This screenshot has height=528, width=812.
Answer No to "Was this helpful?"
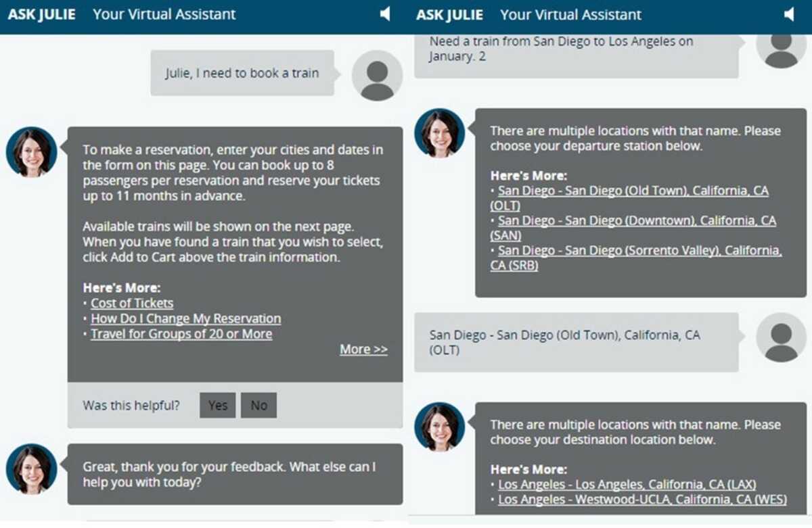(258, 405)
